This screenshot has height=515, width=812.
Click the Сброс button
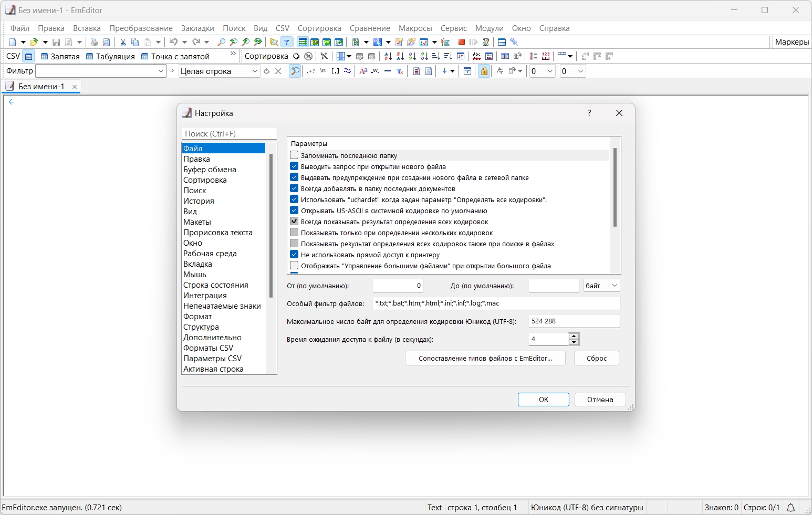[x=597, y=358]
